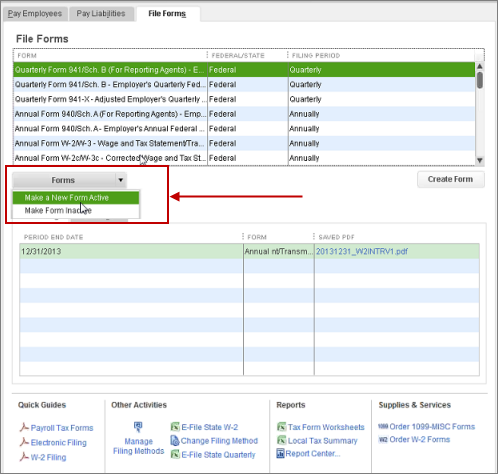The height and width of the screenshot is (474, 498).
Task: Select the File Forms tab
Action: (167, 14)
